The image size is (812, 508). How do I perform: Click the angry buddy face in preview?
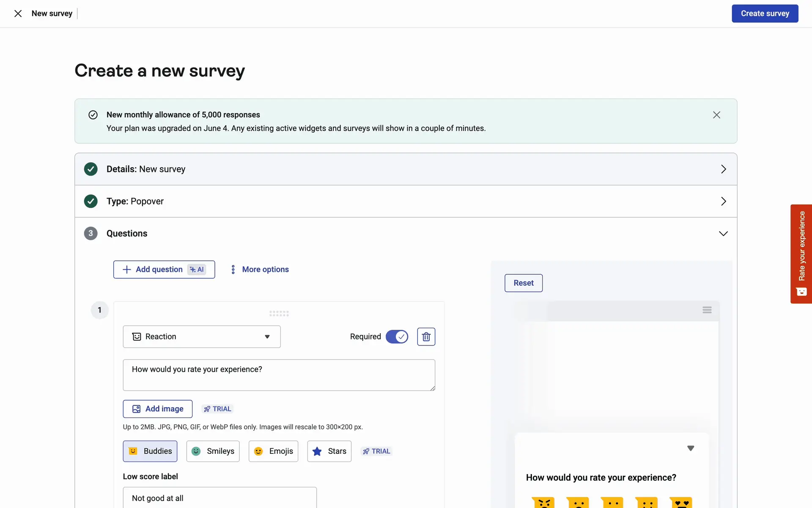click(x=543, y=502)
